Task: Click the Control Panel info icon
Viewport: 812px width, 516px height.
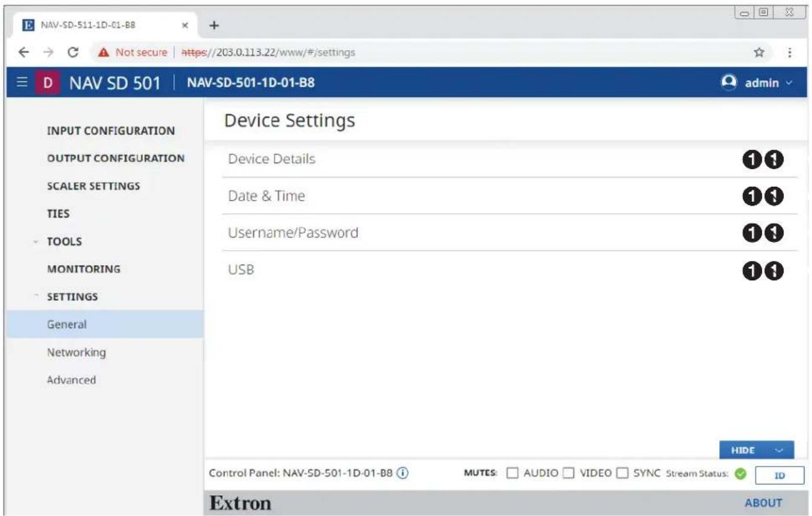Action: pos(403,473)
